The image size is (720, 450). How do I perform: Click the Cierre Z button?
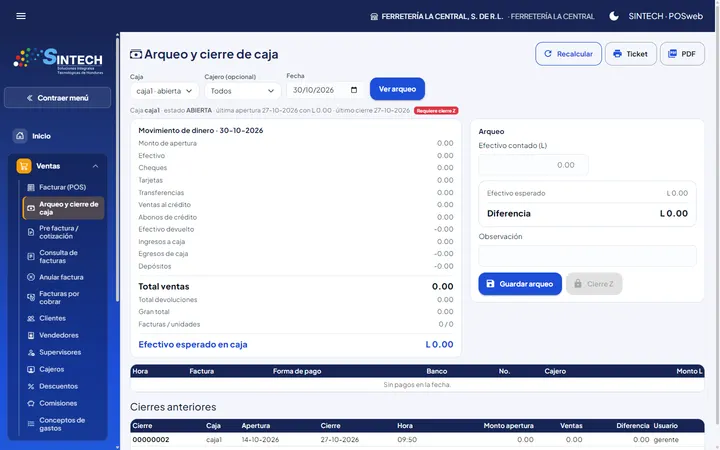(594, 284)
